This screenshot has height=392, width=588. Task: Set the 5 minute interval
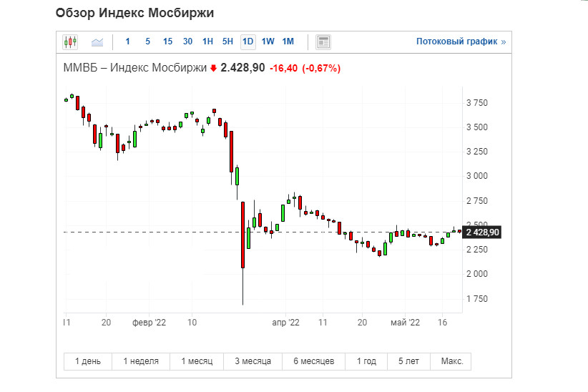[148, 41]
